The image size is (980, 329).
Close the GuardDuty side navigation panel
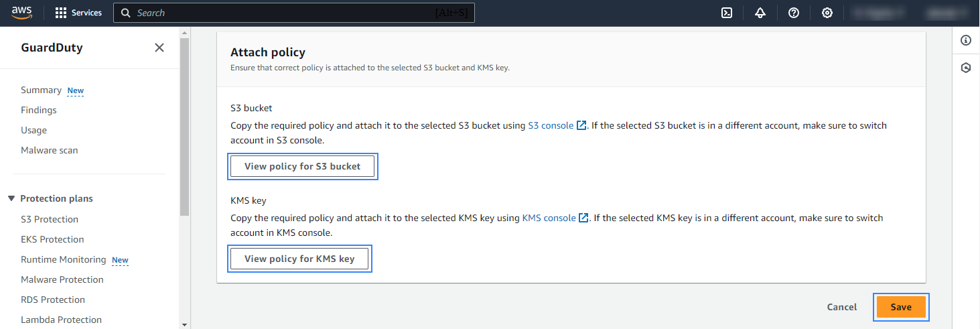click(159, 48)
